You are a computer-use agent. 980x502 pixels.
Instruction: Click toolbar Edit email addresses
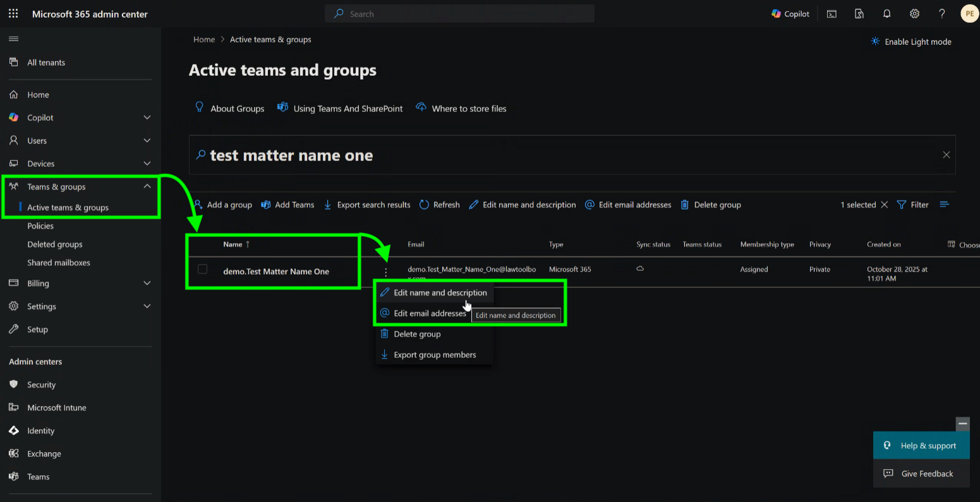tap(628, 205)
